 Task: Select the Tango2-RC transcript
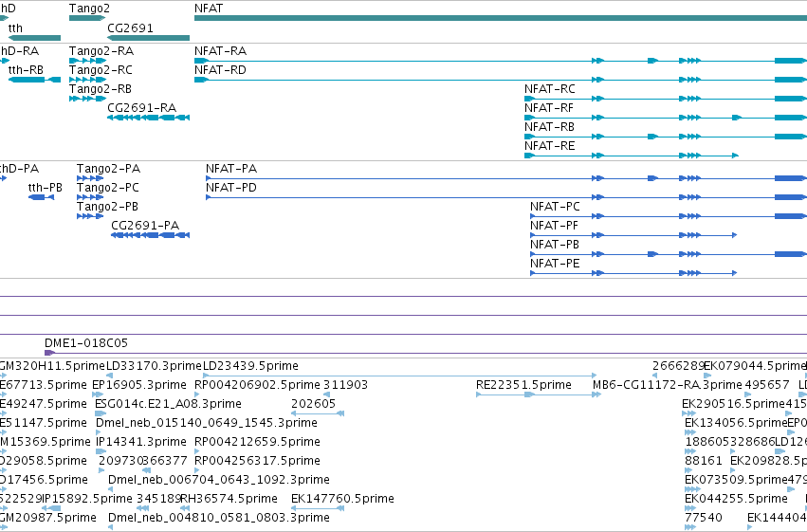click(x=87, y=80)
